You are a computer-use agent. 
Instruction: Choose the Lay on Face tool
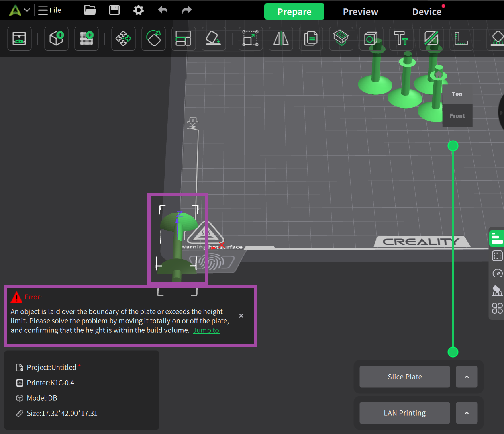tap(213, 39)
